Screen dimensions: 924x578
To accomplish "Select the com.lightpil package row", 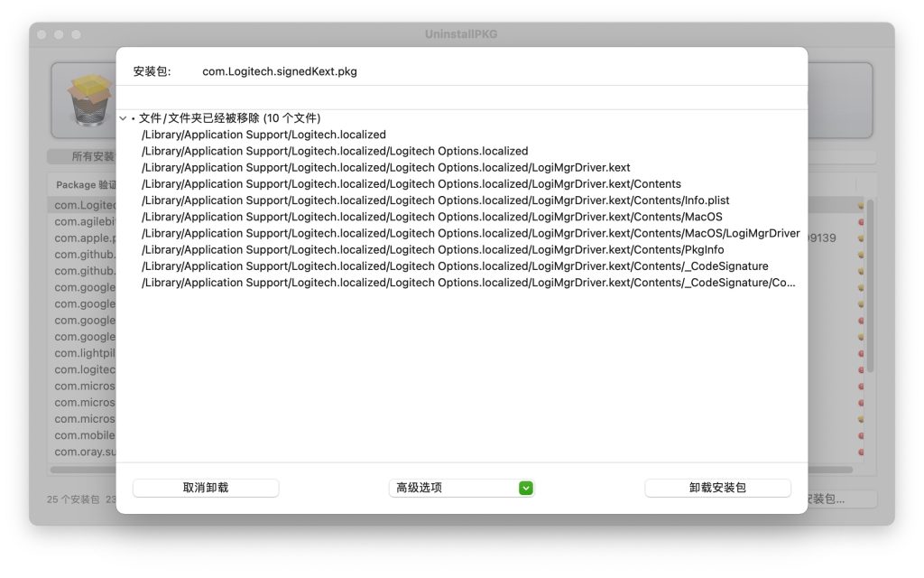I will click(85, 353).
